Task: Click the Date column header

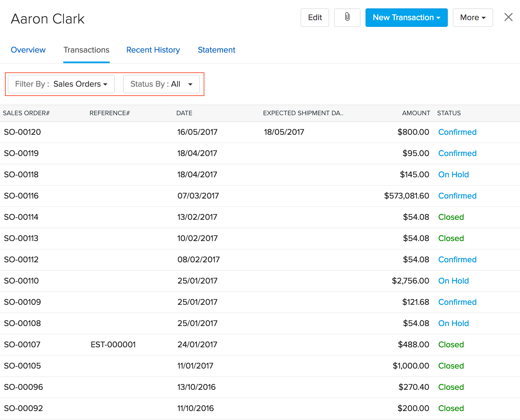Action: click(x=184, y=113)
